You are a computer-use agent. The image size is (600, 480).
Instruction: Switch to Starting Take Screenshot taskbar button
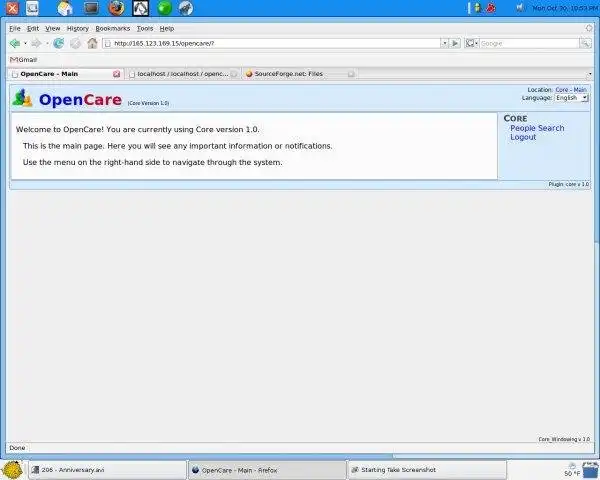coord(427,470)
